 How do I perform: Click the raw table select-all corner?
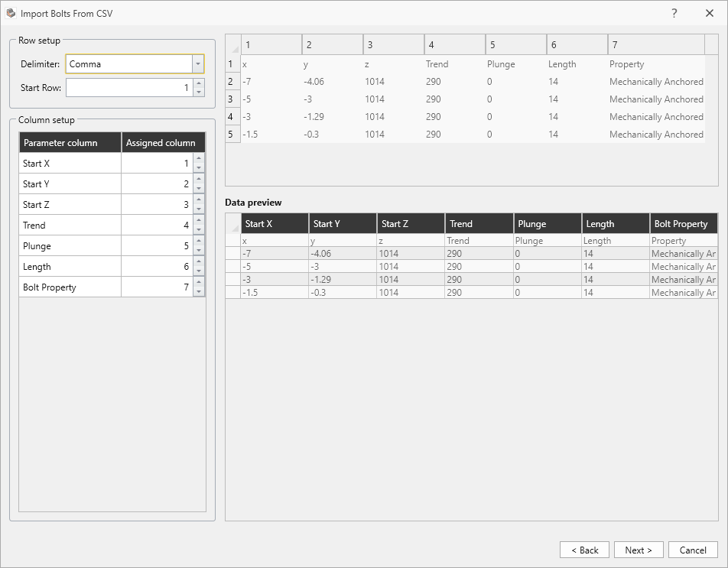pyautogui.click(x=232, y=44)
